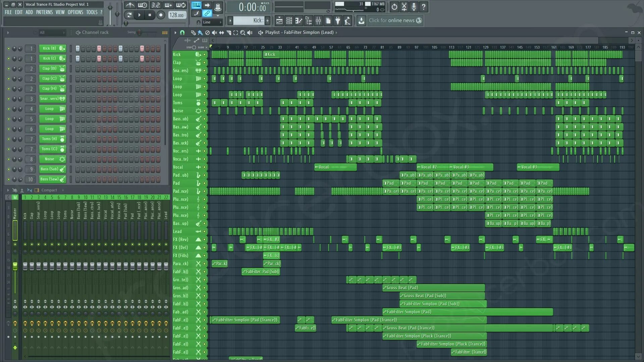
Task: Open the Mixer window icon
Action: 318,21
